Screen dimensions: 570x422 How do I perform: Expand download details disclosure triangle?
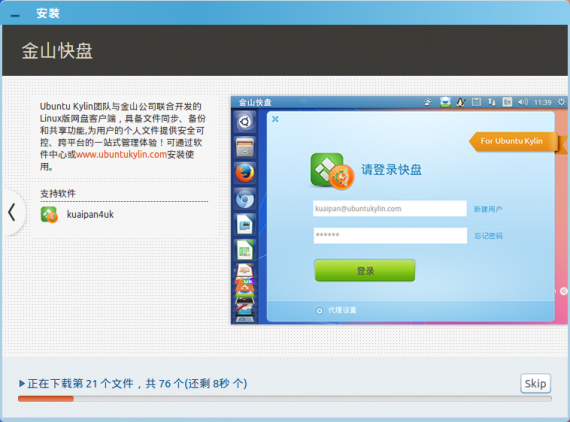click(x=21, y=383)
